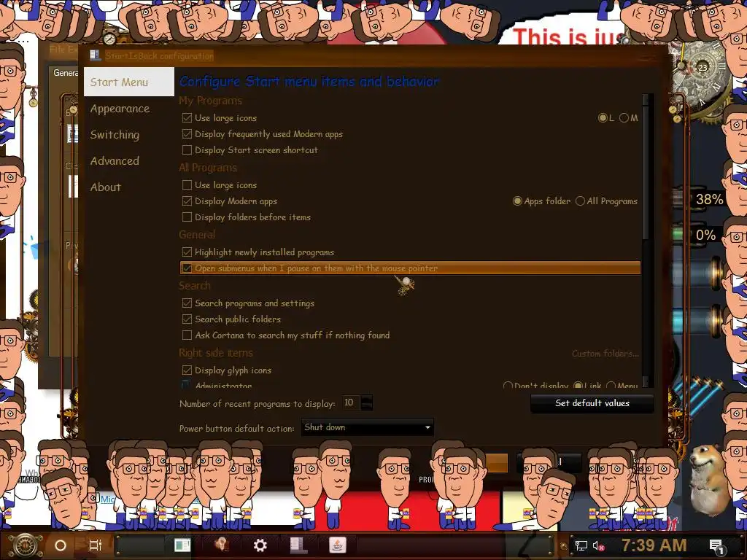Open StartIsBack taskbar icon
Viewport: 747px width, 560px height.
coord(298,545)
